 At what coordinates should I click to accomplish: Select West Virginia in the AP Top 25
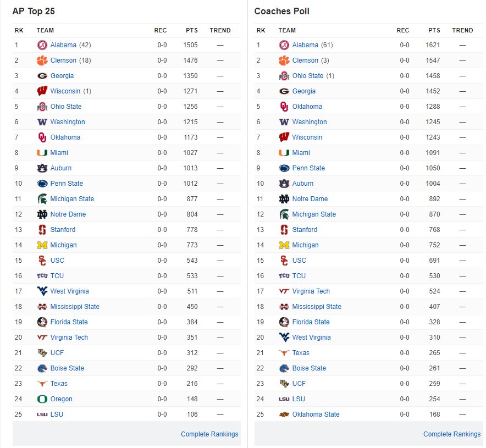[69, 291]
